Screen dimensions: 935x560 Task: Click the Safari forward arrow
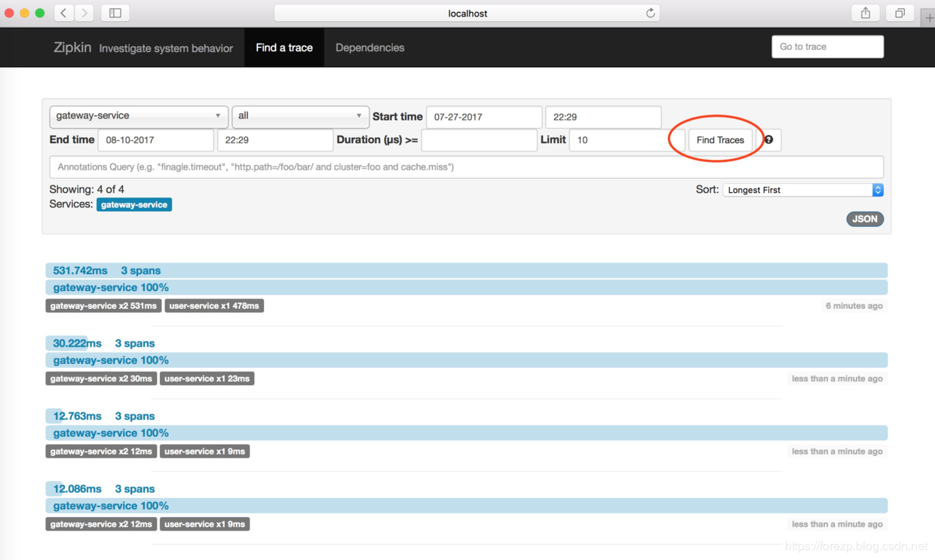click(x=84, y=13)
